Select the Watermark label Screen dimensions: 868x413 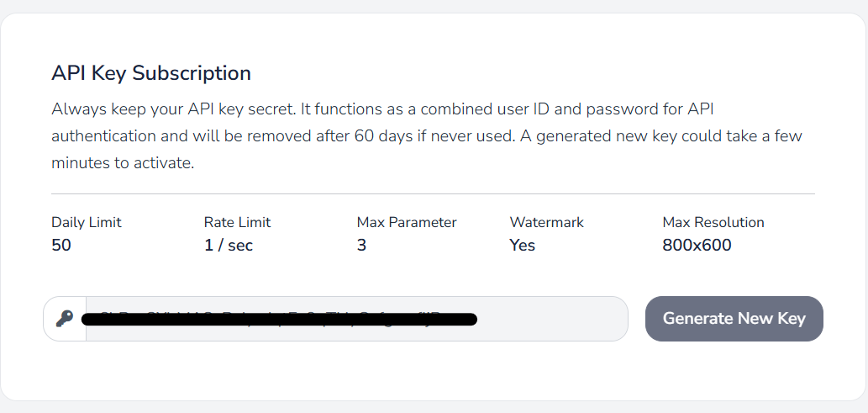pos(547,222)
